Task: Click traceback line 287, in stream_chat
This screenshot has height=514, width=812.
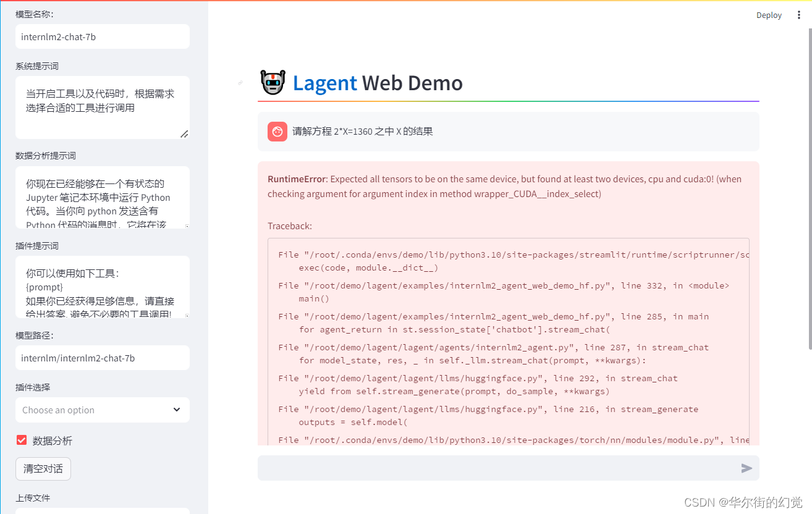Action: pos(494,347)
